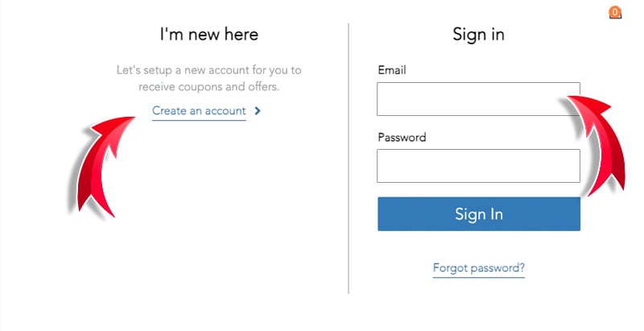644x331 pixels.
Task: Focus the Password input field
Action: pyautogui.click(x=478, y=166)
